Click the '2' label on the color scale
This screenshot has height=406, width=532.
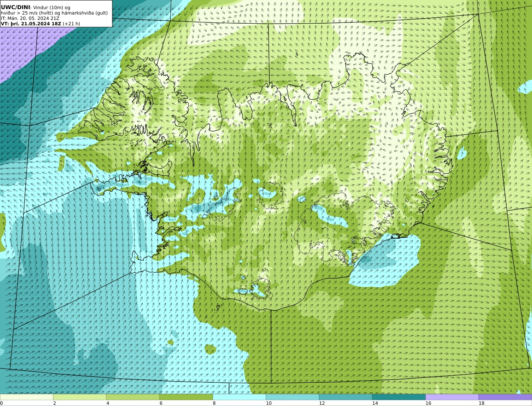pos(54,403)
